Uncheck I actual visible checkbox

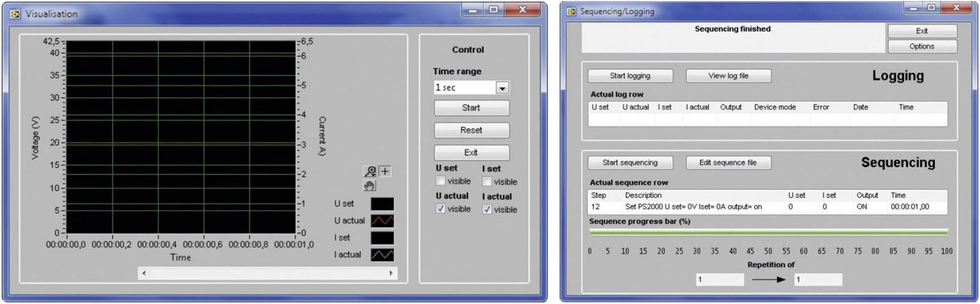pyautogui.click(x=487, y=209)
